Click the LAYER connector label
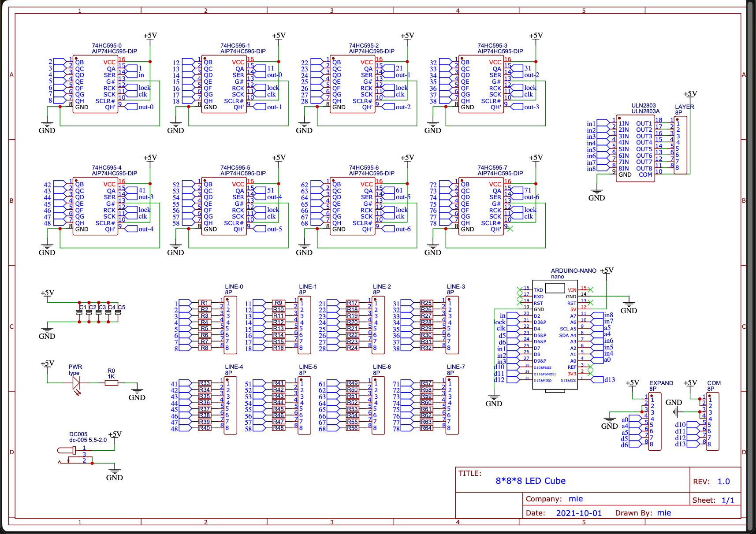 tap(685, 107)
